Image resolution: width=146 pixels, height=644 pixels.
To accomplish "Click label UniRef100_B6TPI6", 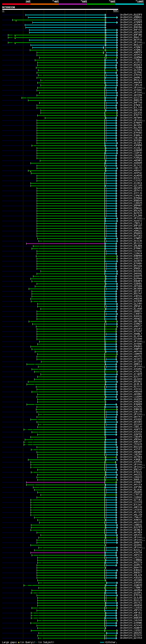I will pos(131,40).
